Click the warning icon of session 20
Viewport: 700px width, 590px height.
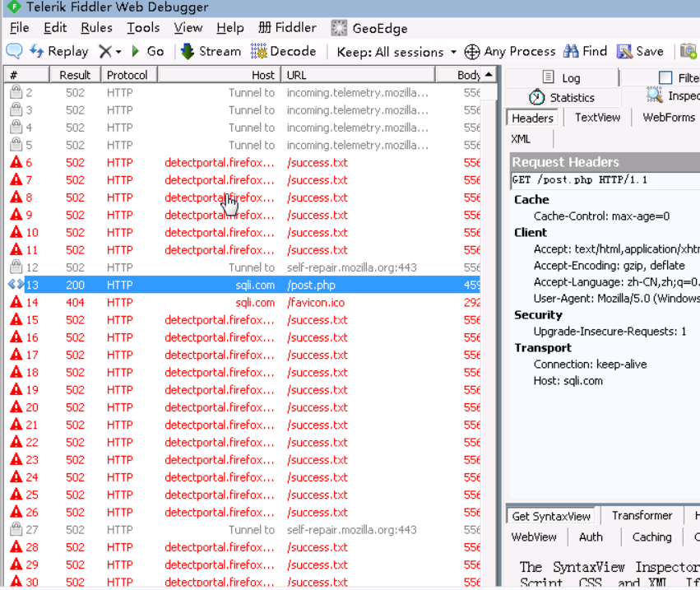pos(16,406)
